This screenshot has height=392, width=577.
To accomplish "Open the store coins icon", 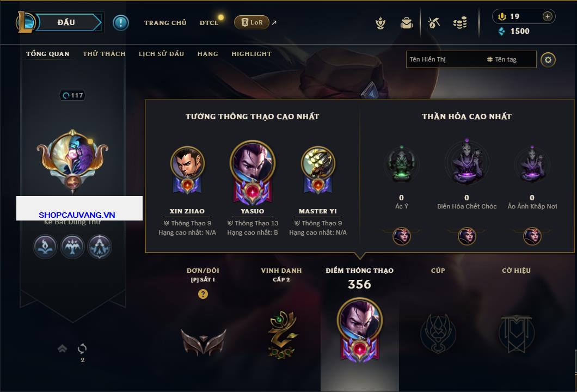I will (x=460, y=23).
